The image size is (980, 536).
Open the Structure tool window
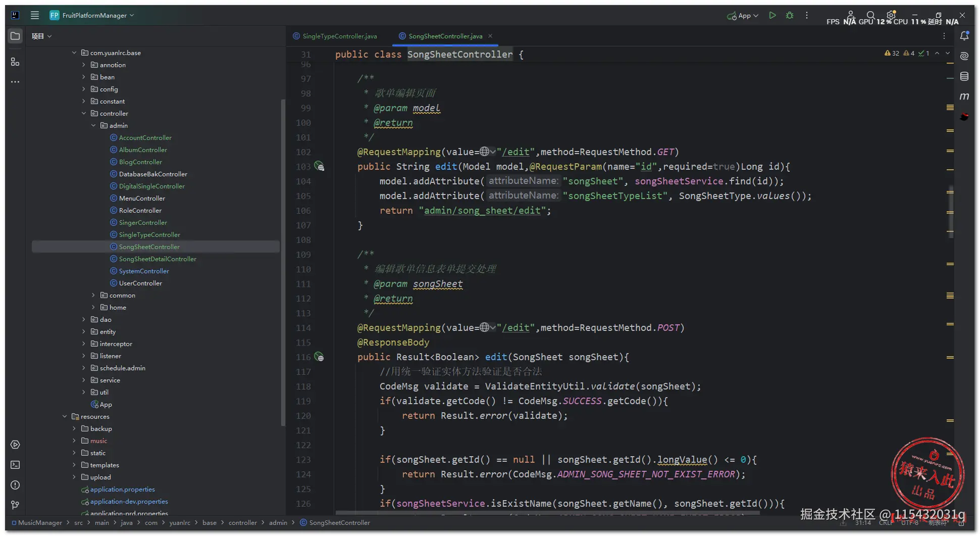[x=15, y=62]
